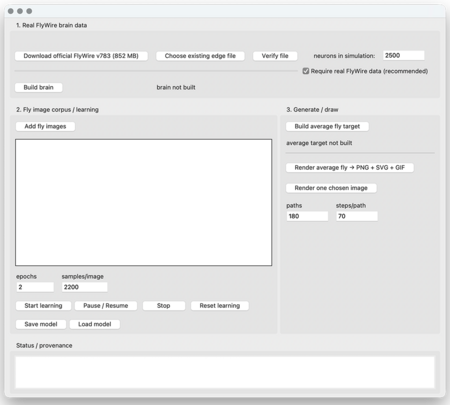
Task: Click 'average target not built' text
Action: click(319, 143)
